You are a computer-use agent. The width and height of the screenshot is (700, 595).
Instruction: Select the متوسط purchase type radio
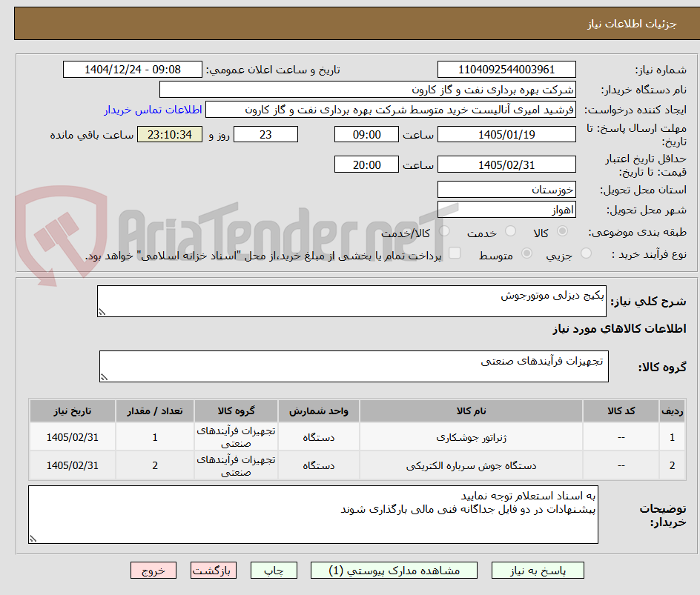(526, 253)
